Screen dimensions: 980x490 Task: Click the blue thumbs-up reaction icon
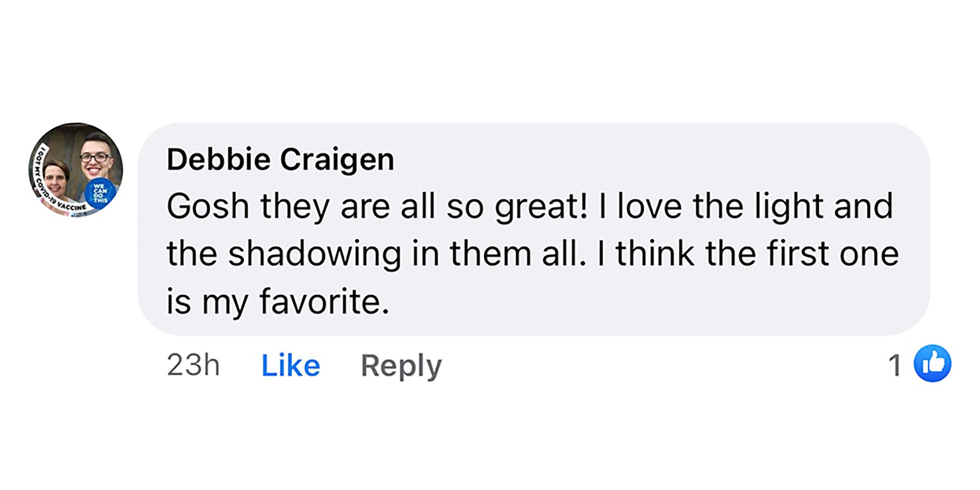932,364
